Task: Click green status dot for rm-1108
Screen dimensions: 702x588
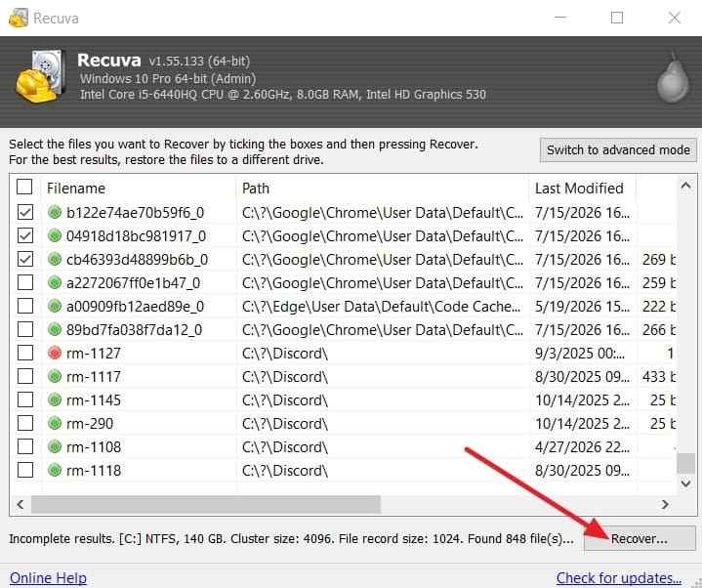Action: (x=55, y=446)
